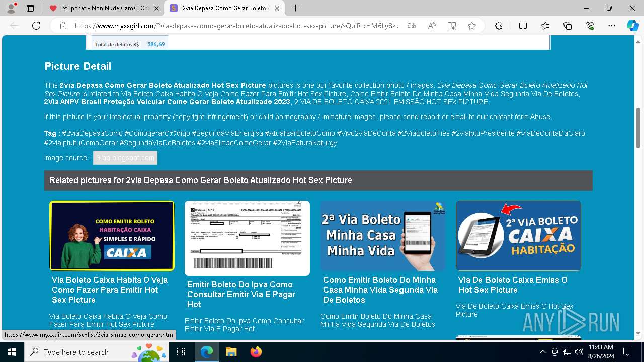Open the network status tray icon

[x=567, y=352]
